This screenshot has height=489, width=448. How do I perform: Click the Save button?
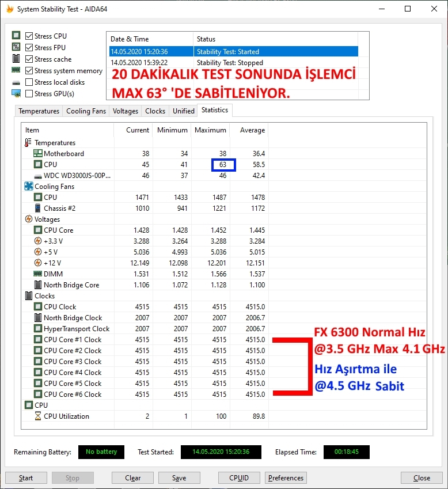point(179,478)
